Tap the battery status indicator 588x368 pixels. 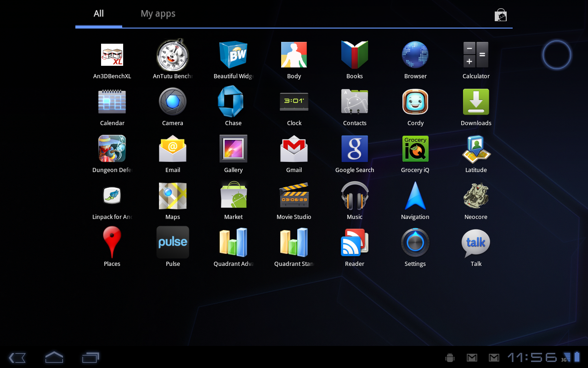(x=577, y=356)
